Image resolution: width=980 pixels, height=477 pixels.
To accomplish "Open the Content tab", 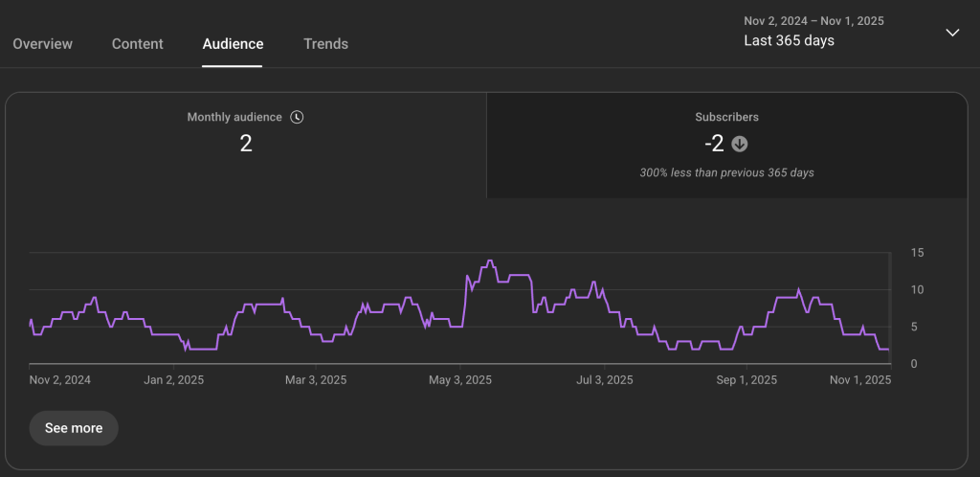I will (138, 44).
